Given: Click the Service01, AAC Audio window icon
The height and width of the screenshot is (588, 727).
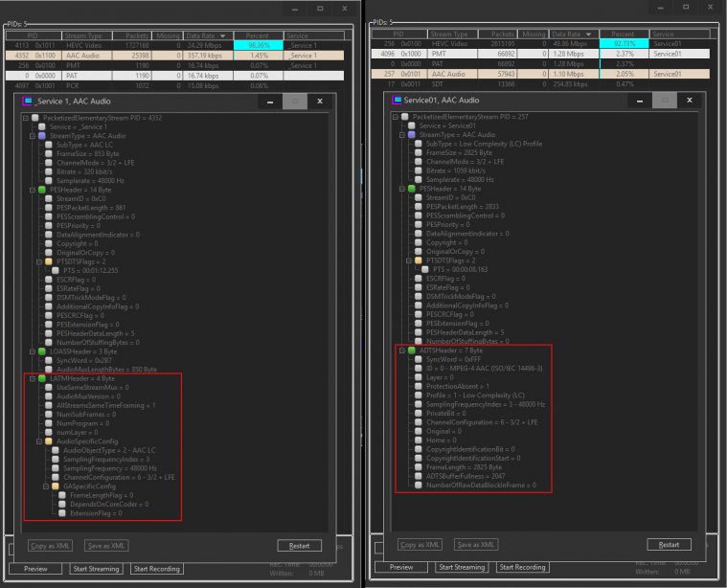Looking at the screenshot, I should coord(397,101).
